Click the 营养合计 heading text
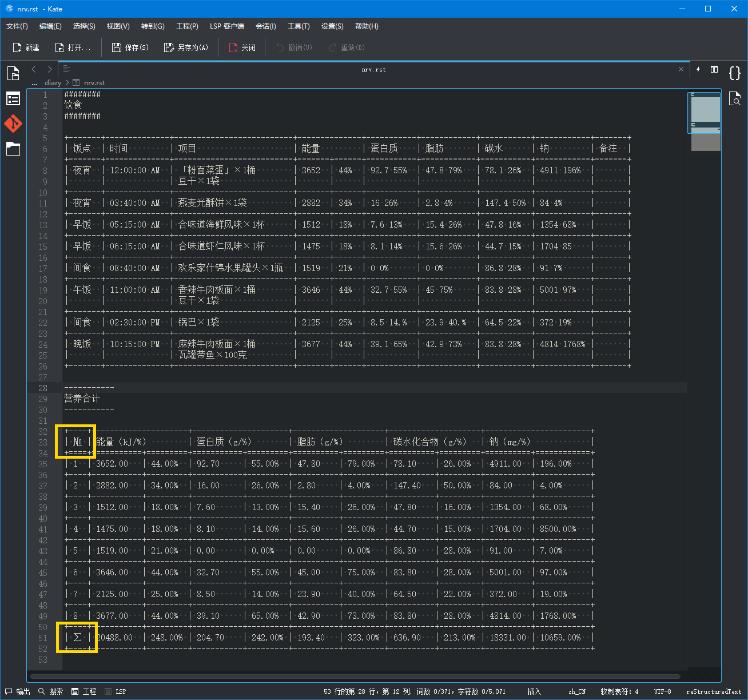This screenshot has height=700, width=748. 82,399
